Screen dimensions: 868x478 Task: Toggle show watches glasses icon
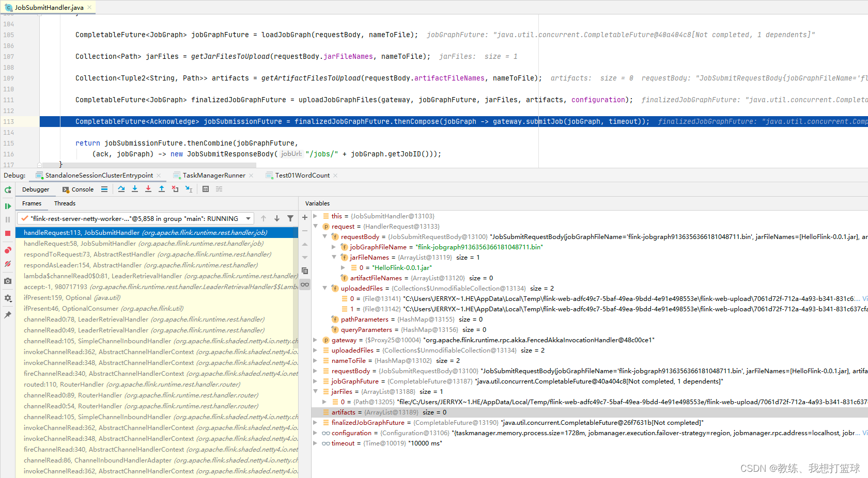coord(305,284)
